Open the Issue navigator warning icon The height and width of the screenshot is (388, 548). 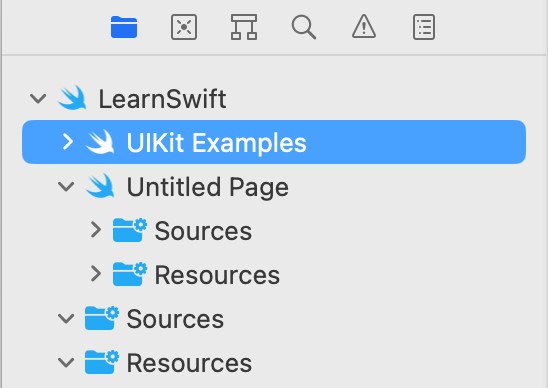coord(364,27)
